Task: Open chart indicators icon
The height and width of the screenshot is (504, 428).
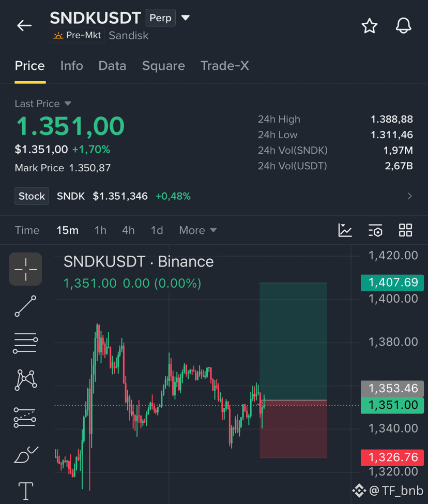Action: [x=345, y=230]
